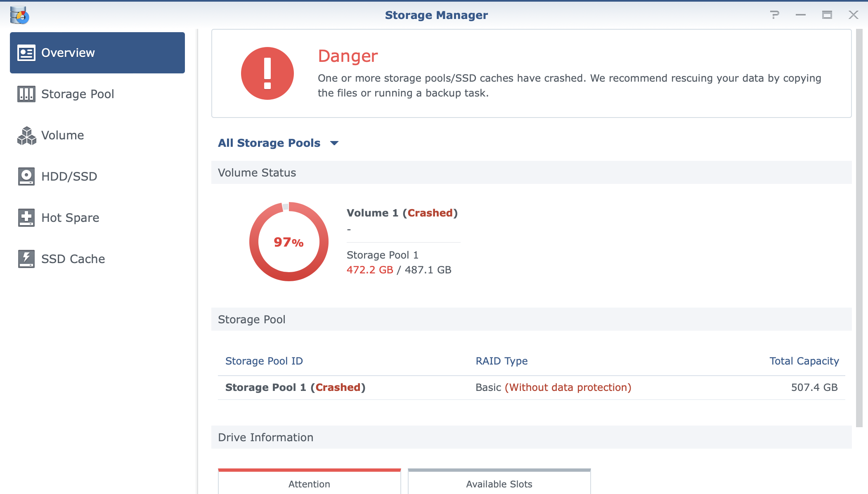Expand the All Storage Pools dropdown
The width and height of the screenshot is (868, 494).
[x=269, y=143]
